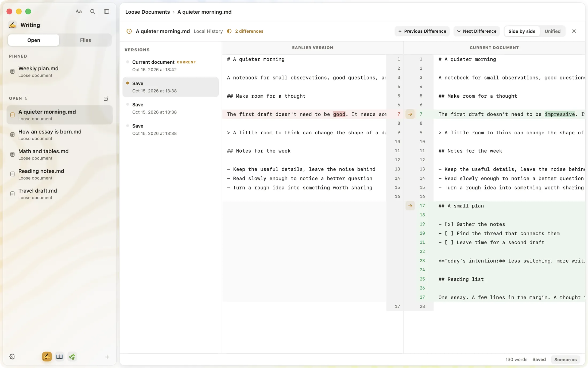588x368 pixels.
Task: Open the Scenarios button in status bar
Action: tap(565, 359)
